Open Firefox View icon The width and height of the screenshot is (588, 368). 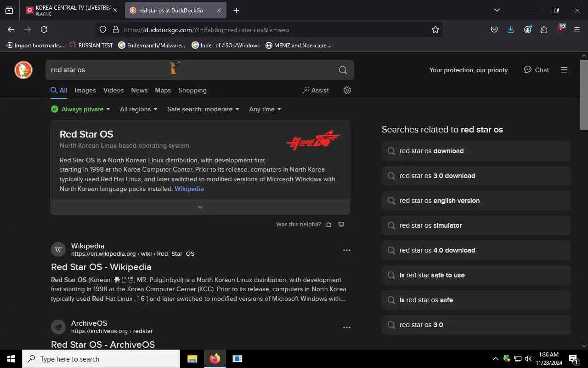tap(9, 10)
